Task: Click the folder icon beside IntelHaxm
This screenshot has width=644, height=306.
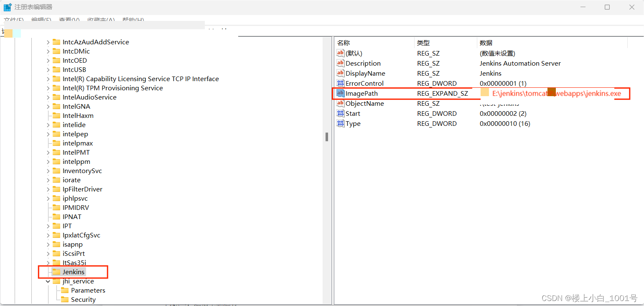Action: (56, 115)
